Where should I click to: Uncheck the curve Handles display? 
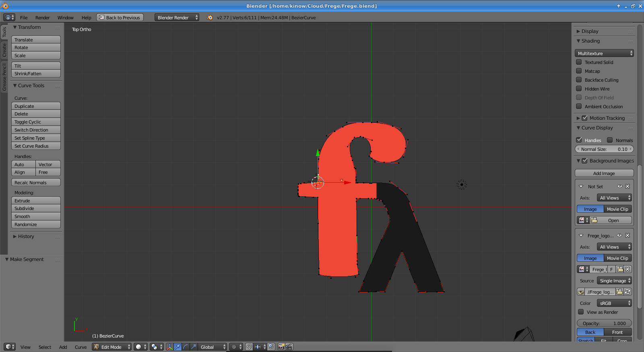(x=579, y=140)
